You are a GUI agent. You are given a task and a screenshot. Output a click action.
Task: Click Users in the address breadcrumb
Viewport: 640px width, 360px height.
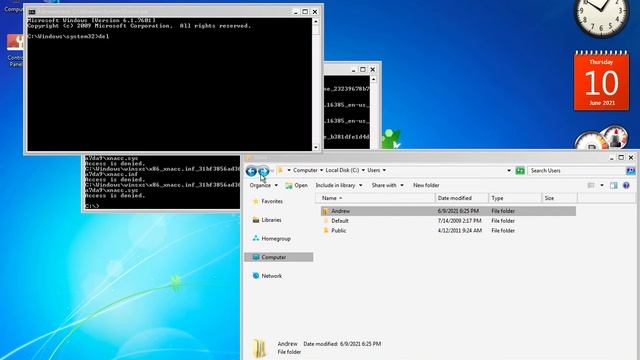point(373,170)
